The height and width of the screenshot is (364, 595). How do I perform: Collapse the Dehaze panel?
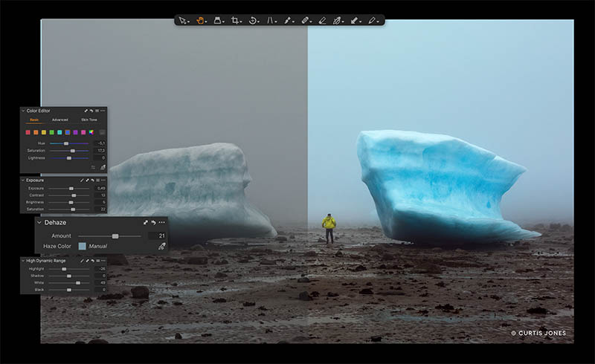point(39,223)
